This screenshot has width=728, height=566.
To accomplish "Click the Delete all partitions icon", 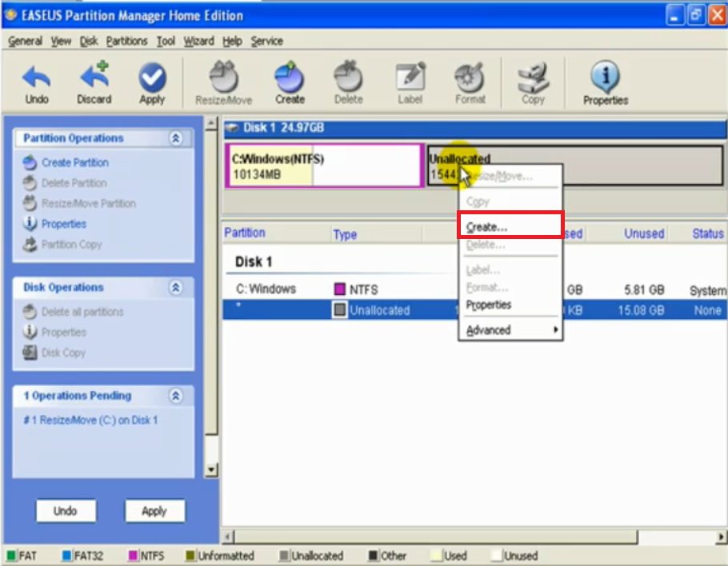I will coord(30,312).
